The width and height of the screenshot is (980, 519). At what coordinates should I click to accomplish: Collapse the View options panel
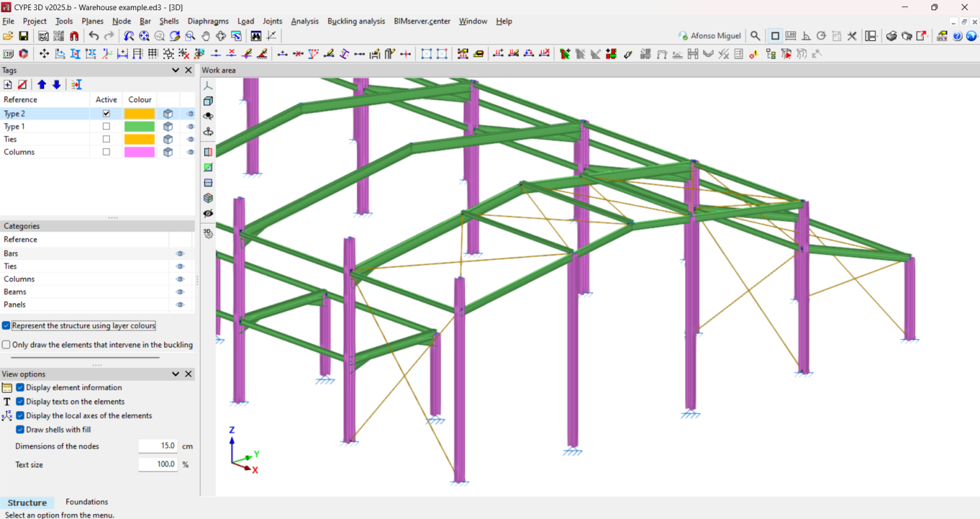175,374
